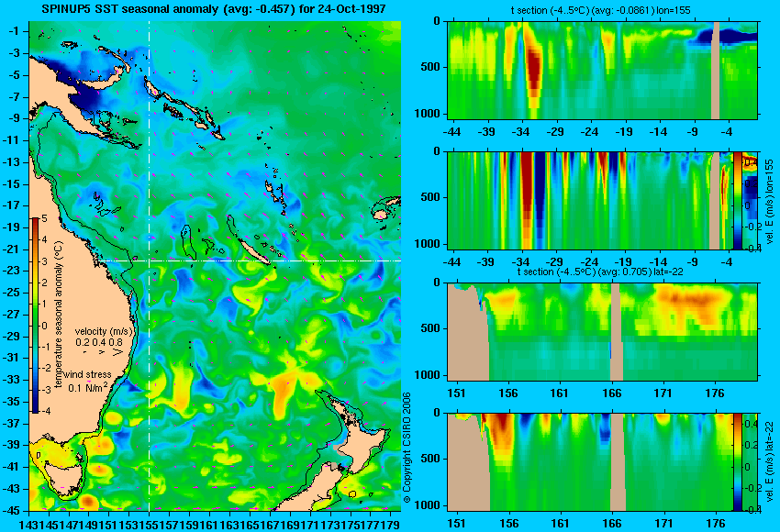Click the orange warm eddy west of New Zealand
The width and height of the screenshot is (780, 532).
click(284, 393)
